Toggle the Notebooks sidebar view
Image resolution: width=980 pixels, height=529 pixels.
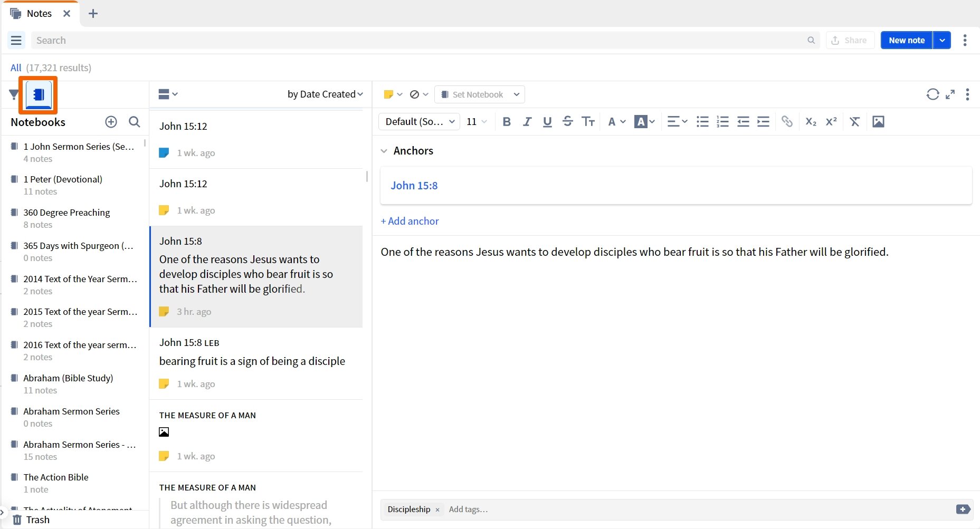pyautogui.click(x=39, y=95)
